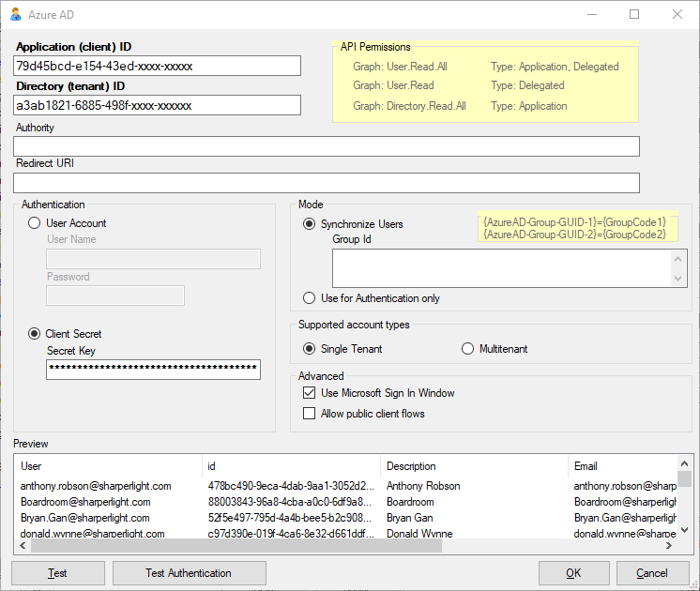The height and width of the screenshot is (591, 700).
Task: Choose Use for Authentication only mode
Action: coord(309,297)
